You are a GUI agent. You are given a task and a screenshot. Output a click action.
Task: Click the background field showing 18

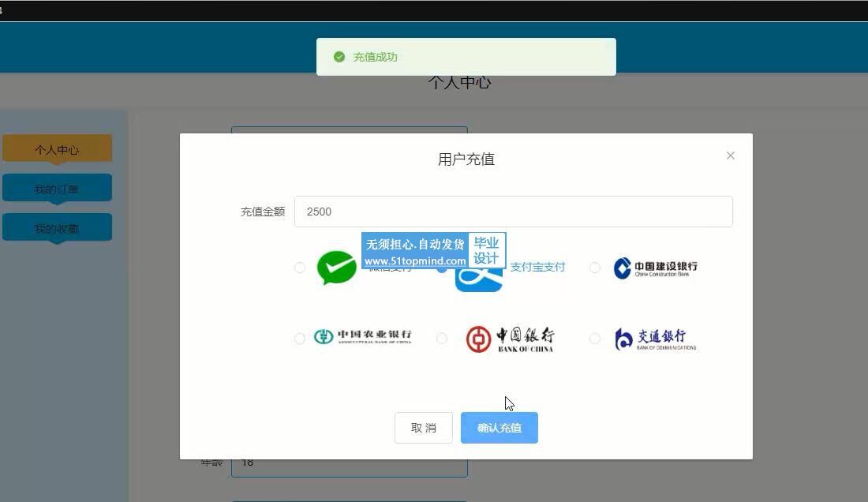click(350, 467)
